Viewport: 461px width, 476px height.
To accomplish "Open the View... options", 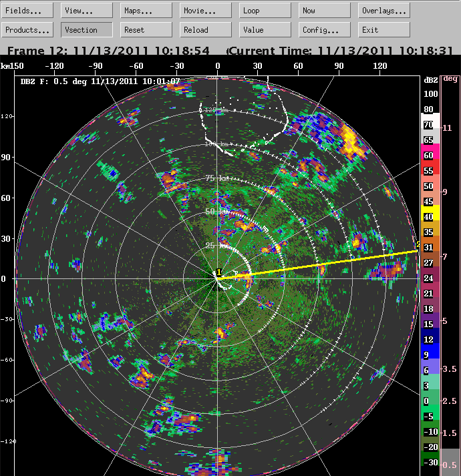I will pyautogui.click(x=87, y=11).
